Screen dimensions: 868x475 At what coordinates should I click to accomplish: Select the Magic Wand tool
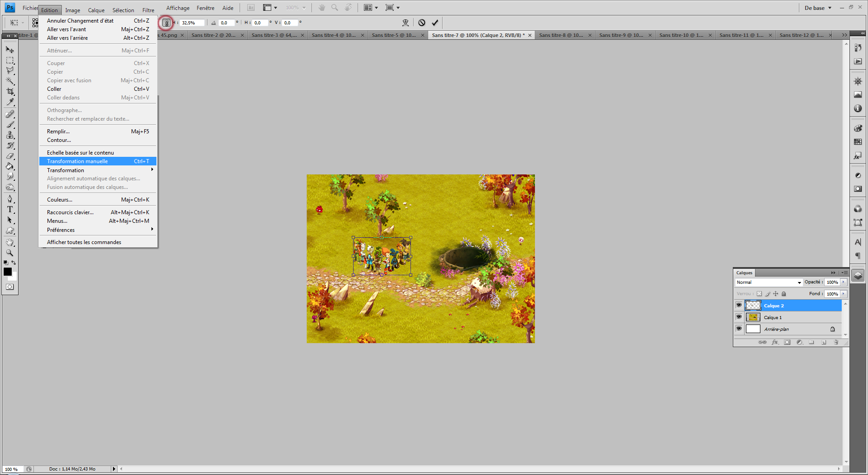click(x=9, y=81)
